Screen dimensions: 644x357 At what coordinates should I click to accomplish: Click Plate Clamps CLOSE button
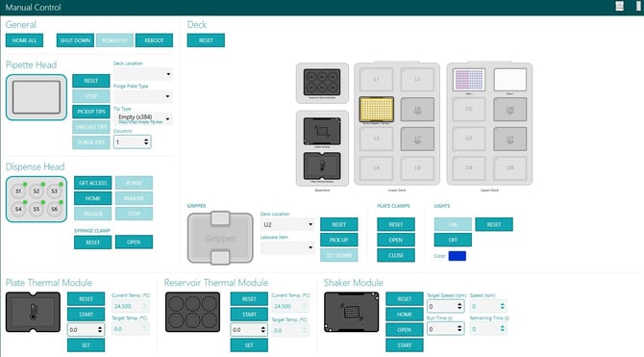396,255
